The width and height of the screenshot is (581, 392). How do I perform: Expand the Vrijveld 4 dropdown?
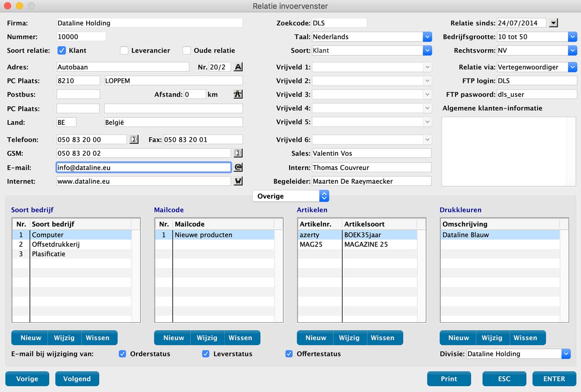427,108
